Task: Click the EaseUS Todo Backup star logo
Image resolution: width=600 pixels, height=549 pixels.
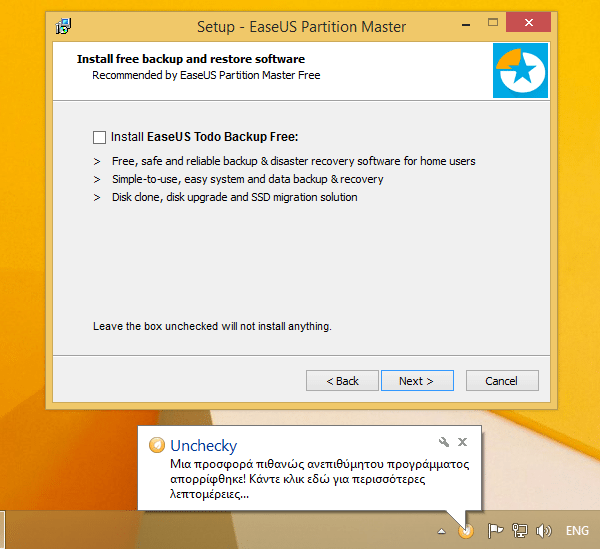Action: click(520, 70)
